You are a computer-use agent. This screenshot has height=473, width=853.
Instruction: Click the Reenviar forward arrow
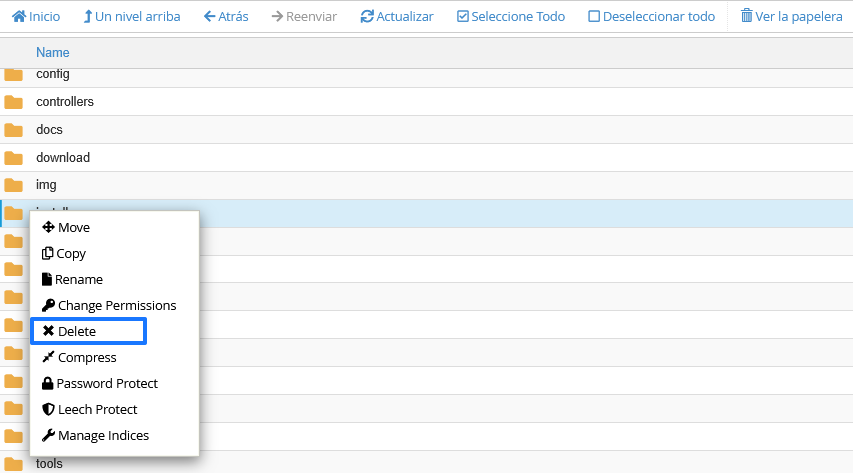[277, 16]
